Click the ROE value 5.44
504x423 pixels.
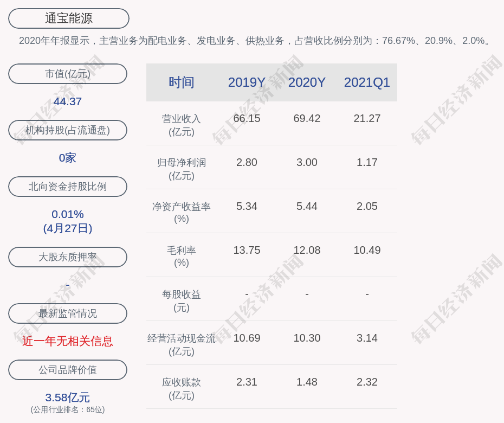(x=307, y=206)
